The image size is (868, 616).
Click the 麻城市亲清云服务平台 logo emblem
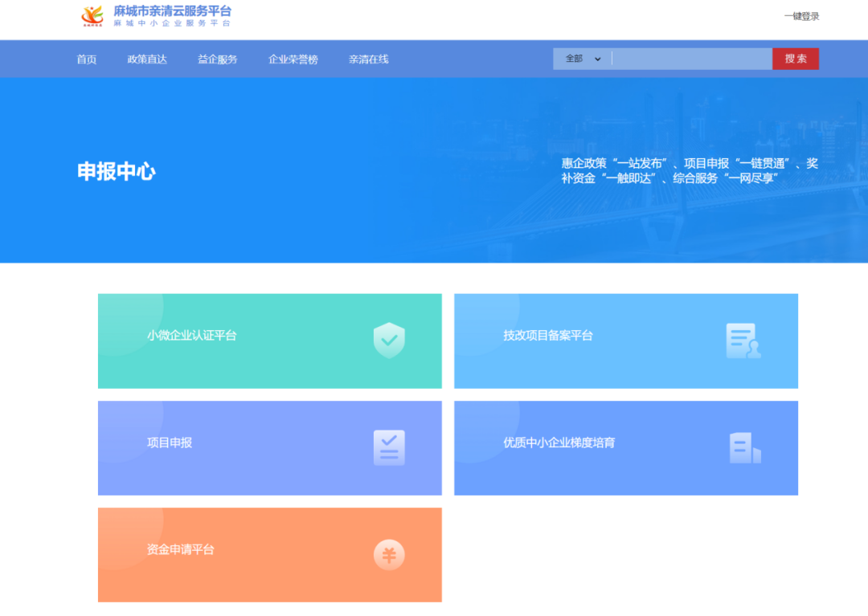click(x=90, y=16)
